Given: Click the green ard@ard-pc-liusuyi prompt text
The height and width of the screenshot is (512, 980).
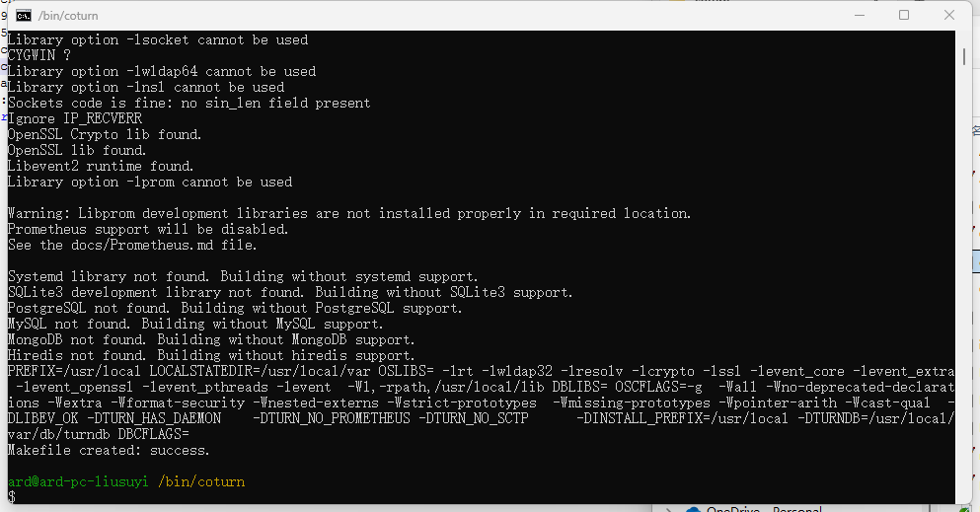Looking at the screenshot, I should click(78, 481).
